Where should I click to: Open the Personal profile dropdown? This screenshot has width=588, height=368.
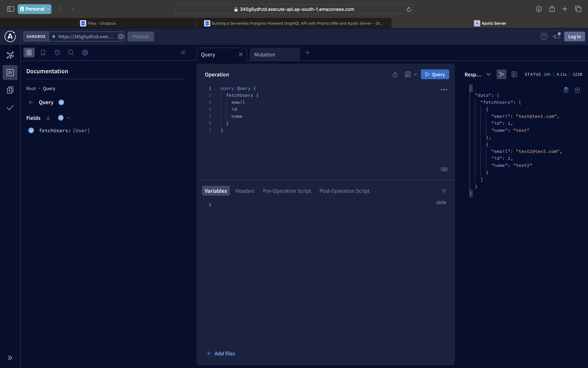click(34, 9)
